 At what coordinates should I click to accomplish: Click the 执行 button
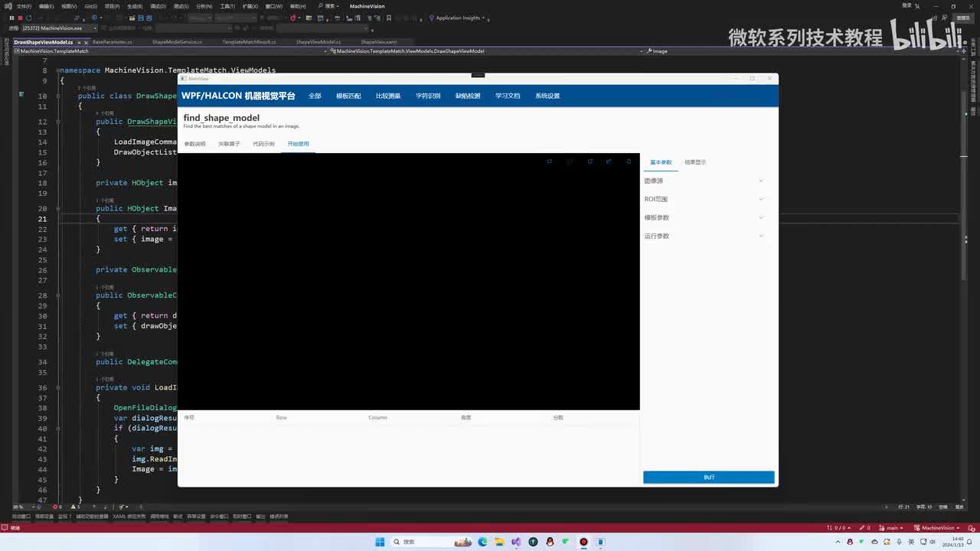(709, 478)
